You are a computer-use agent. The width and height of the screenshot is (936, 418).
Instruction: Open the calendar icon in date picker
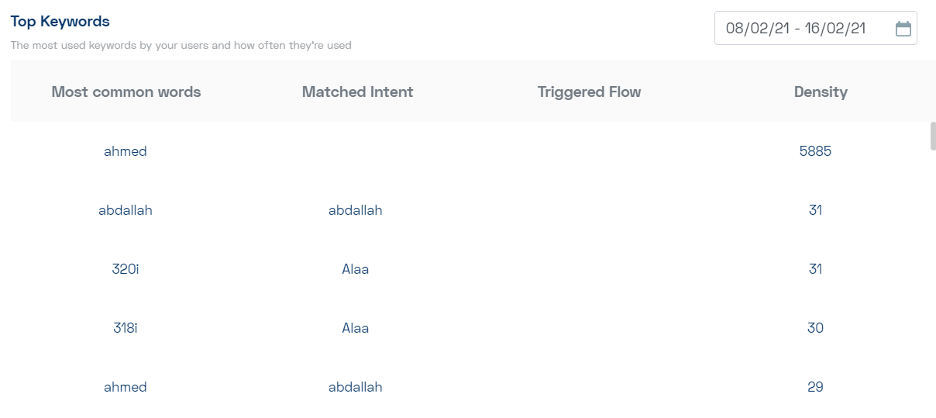click(x=903, y=28)
